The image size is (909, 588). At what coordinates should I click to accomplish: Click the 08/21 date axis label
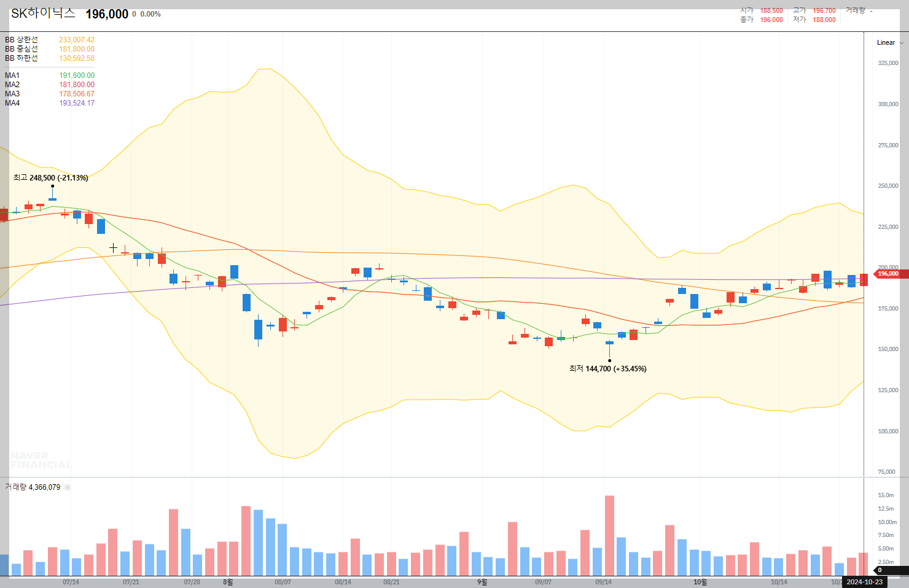point(391,582)
